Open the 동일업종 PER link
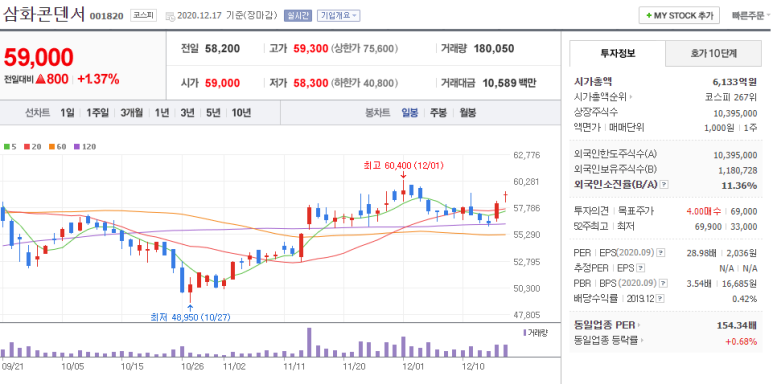 point(605,325)
